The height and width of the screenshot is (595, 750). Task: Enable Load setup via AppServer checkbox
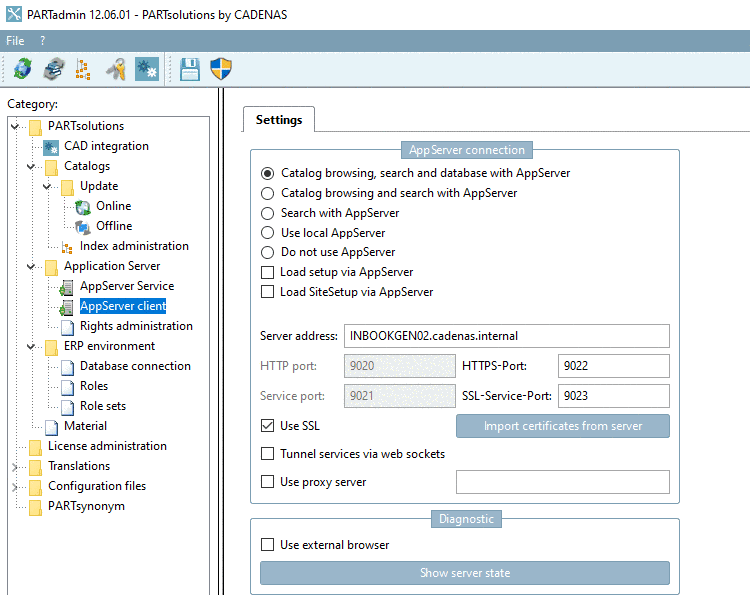pos(267,272)
